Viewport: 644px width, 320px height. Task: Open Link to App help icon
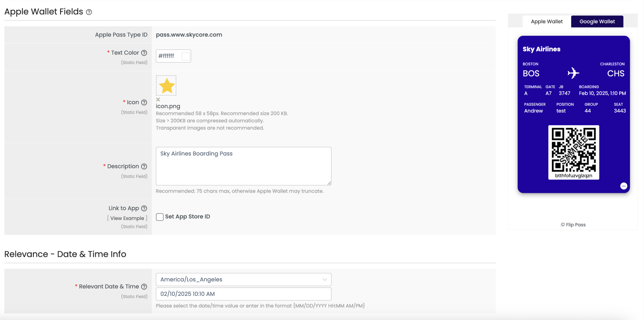pyautogui.click(x=144, y=208)
